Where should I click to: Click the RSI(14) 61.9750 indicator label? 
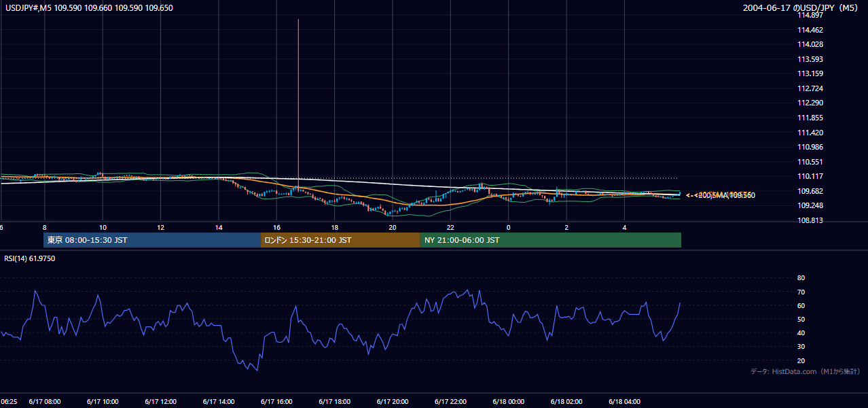click(x=29, y=258)
